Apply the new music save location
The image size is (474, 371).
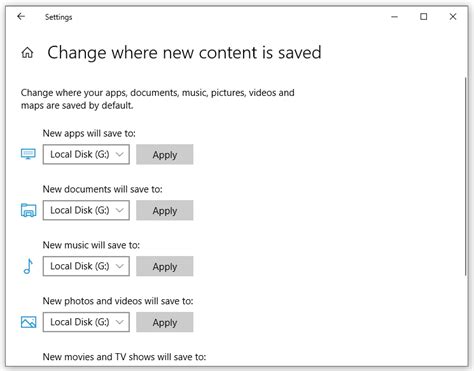165,266
